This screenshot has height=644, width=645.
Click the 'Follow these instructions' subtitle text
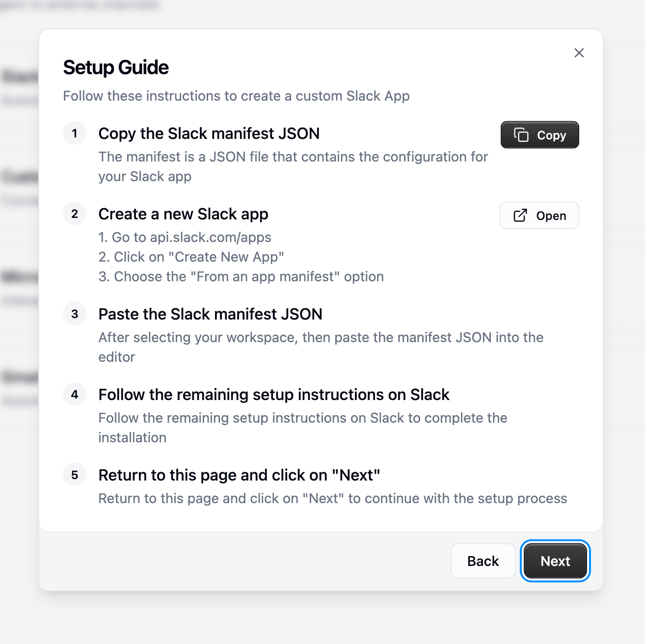(236, 96)
